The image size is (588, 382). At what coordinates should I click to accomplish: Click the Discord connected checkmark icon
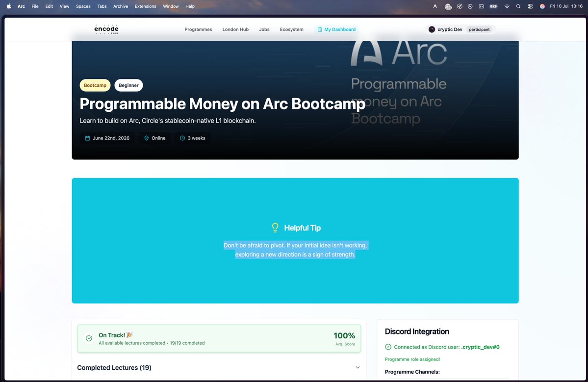(388, 347)
